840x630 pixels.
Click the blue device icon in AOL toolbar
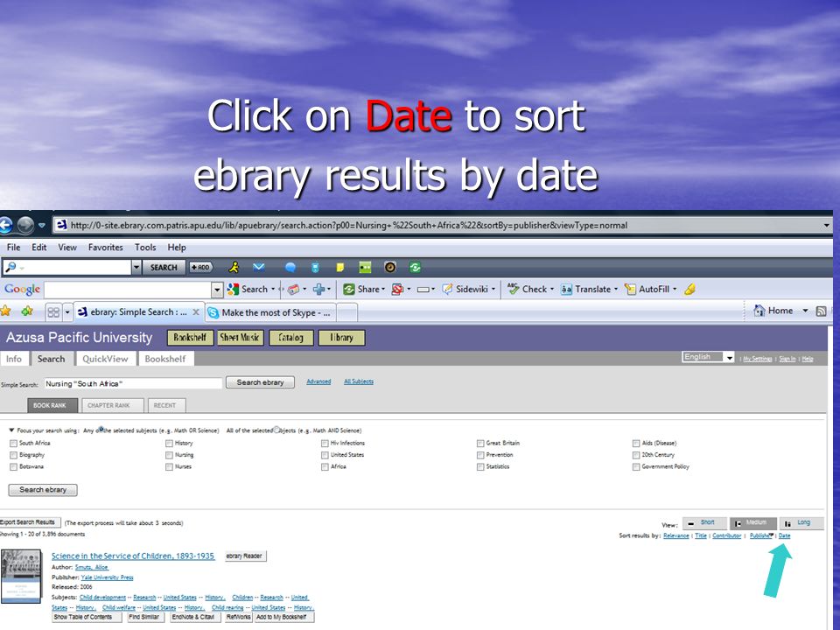point(316,267)
